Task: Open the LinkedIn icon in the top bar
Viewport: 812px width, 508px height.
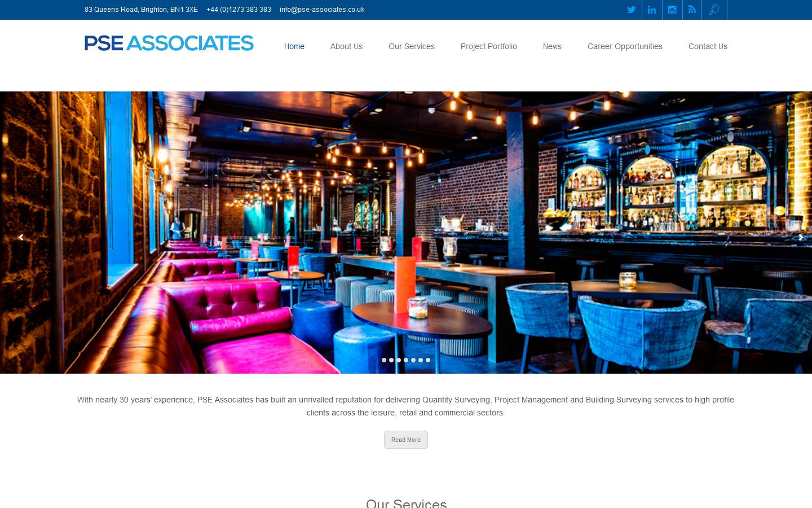Action: coord(652,10)
